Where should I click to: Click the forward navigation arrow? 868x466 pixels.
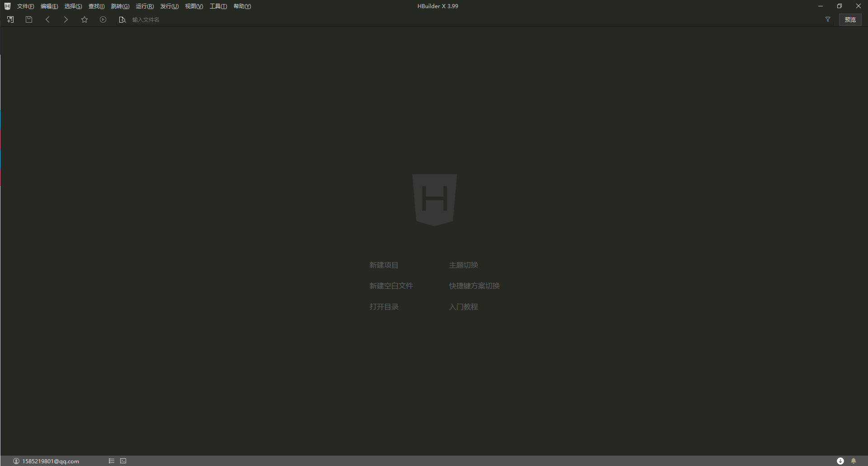66,19
